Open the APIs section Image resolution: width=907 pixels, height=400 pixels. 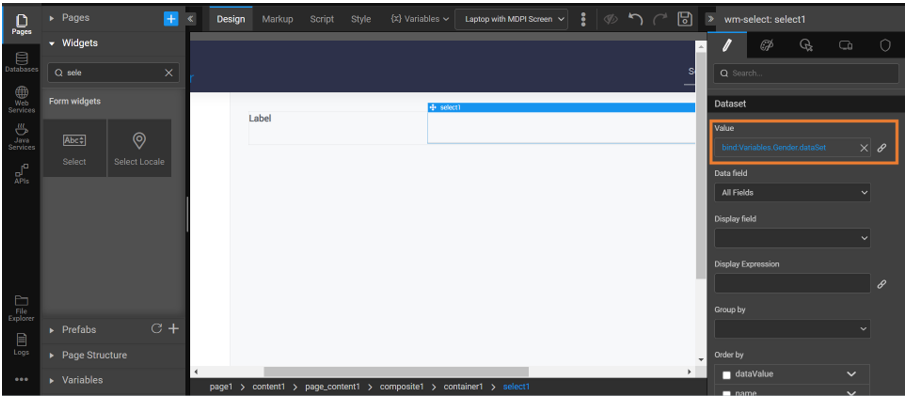tap(21, 172)
